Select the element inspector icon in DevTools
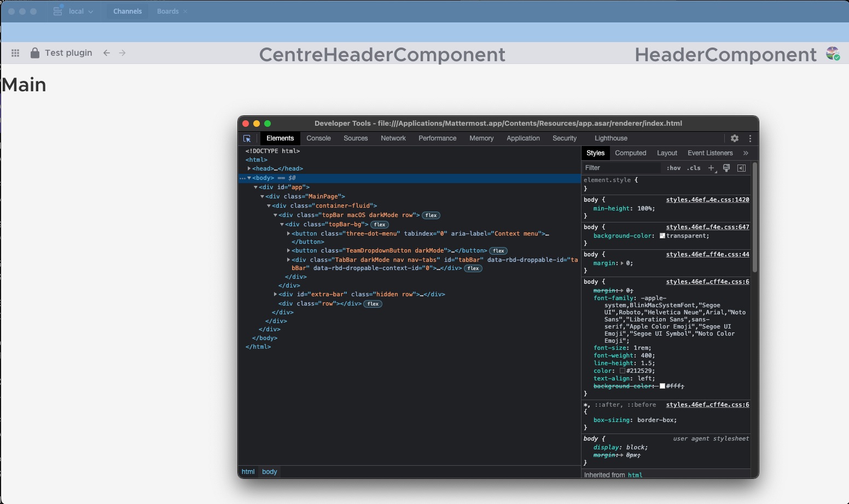849x504 pixels. point(247,138)
